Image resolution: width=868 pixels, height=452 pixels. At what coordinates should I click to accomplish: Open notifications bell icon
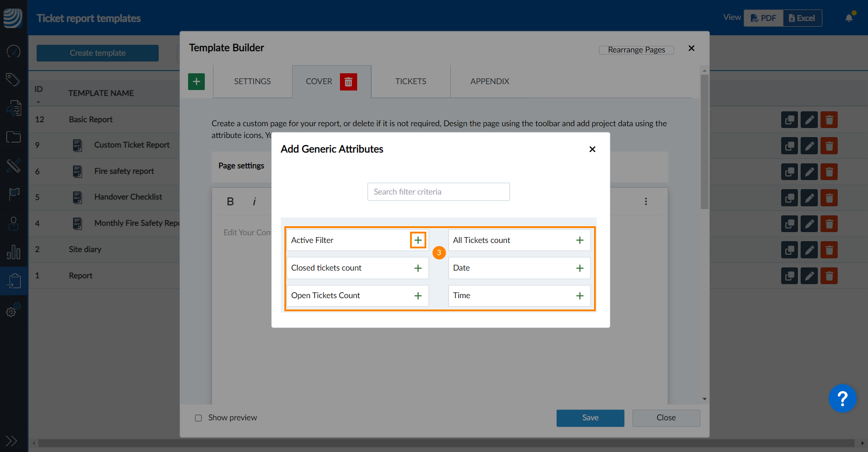[x=849, y=18]
